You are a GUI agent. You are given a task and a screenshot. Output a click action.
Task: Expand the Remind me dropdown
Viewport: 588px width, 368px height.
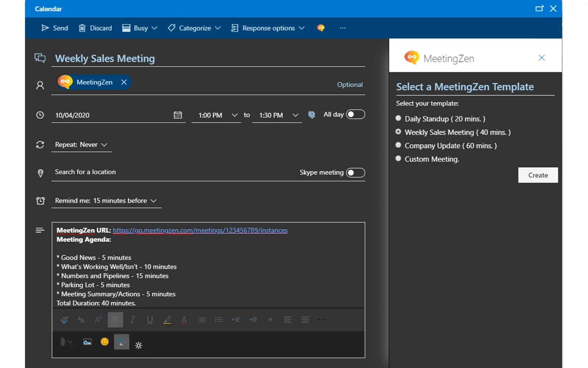coord(106,201)
